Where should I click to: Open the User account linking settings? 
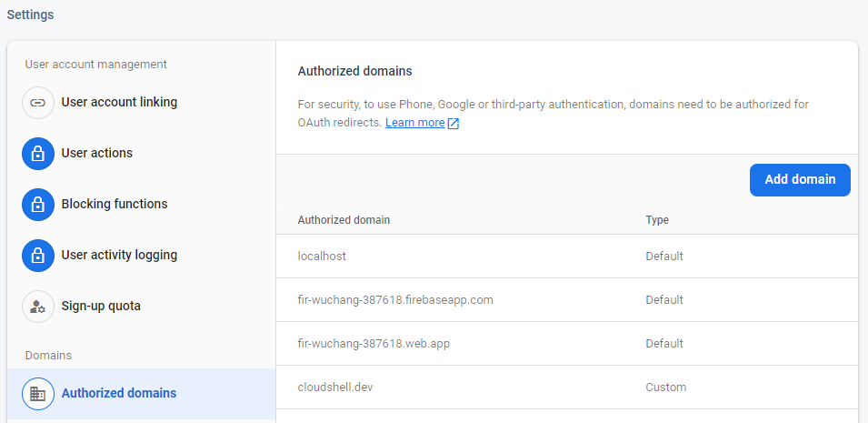(119, 103)
